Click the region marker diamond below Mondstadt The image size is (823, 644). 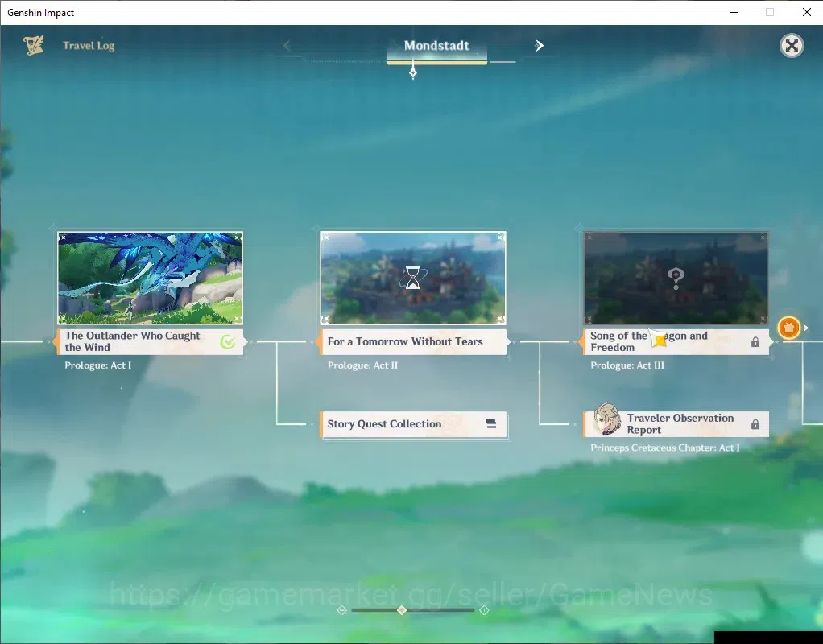click(413, 72)
